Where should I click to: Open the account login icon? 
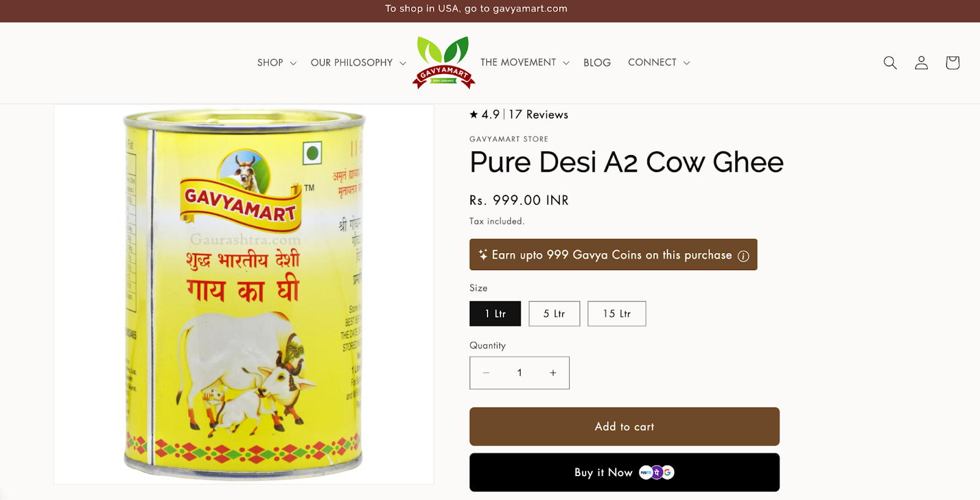[921, 63]
